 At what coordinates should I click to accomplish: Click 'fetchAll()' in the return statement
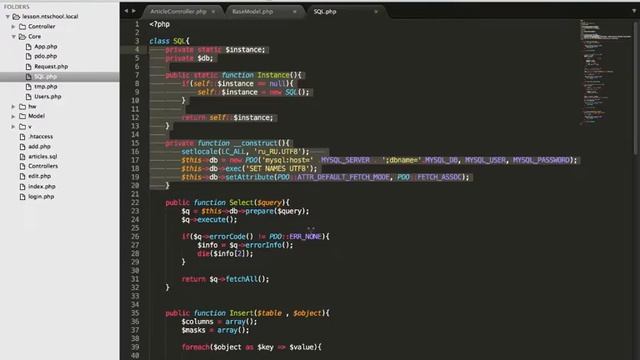tap(247, 279)
